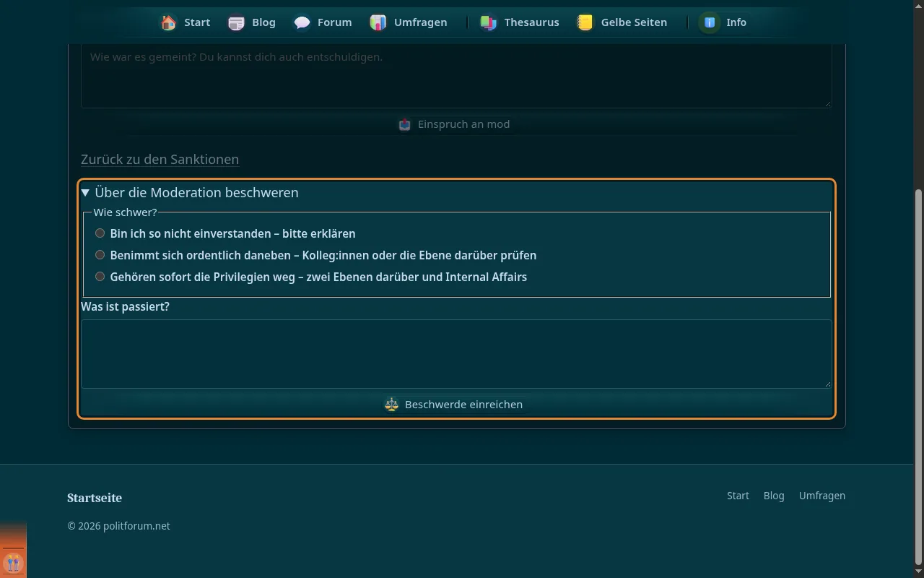This screenshot has width=924, height=578.
Task: Open the Thesaurus menu item
Action: [x=520, y=22]
